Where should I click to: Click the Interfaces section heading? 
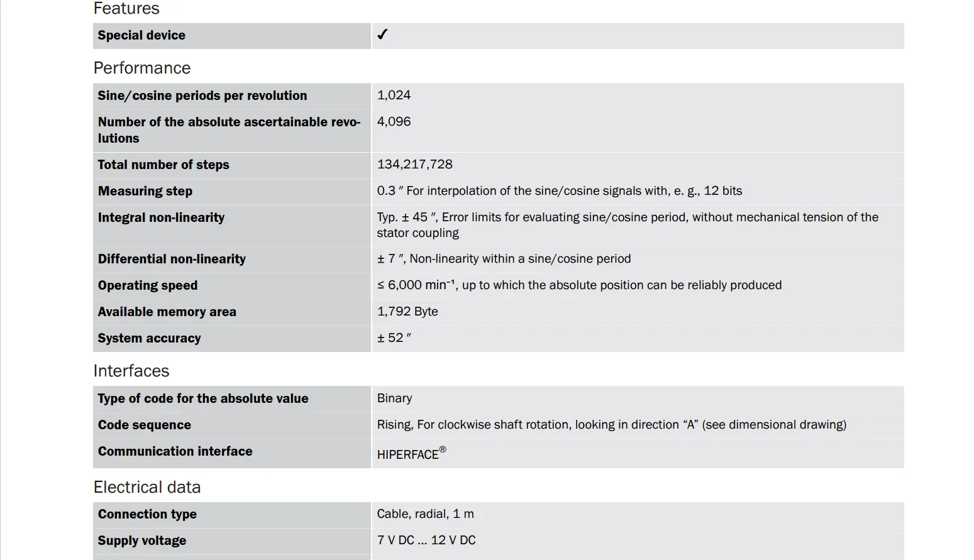click(x=131, y=371)
